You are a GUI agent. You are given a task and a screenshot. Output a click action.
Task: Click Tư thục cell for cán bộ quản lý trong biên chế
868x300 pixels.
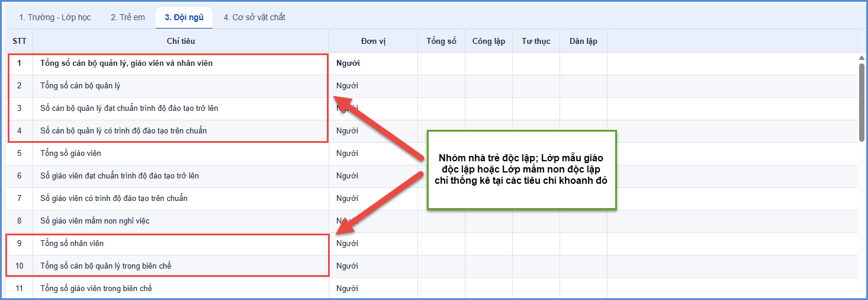(x=536, y=266)
